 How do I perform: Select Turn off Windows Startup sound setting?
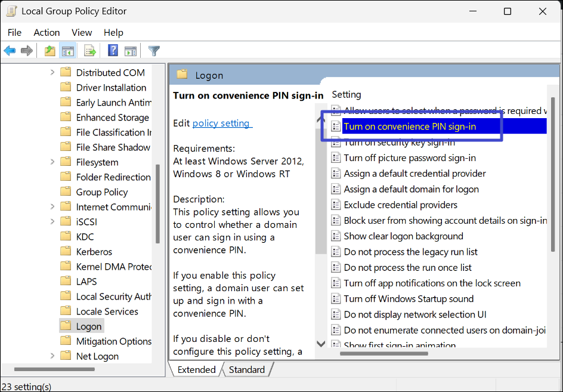(409, 299)
